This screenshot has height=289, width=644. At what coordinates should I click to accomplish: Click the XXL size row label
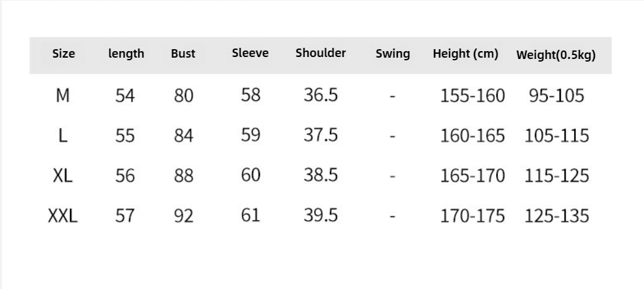[x=63, y=216]
